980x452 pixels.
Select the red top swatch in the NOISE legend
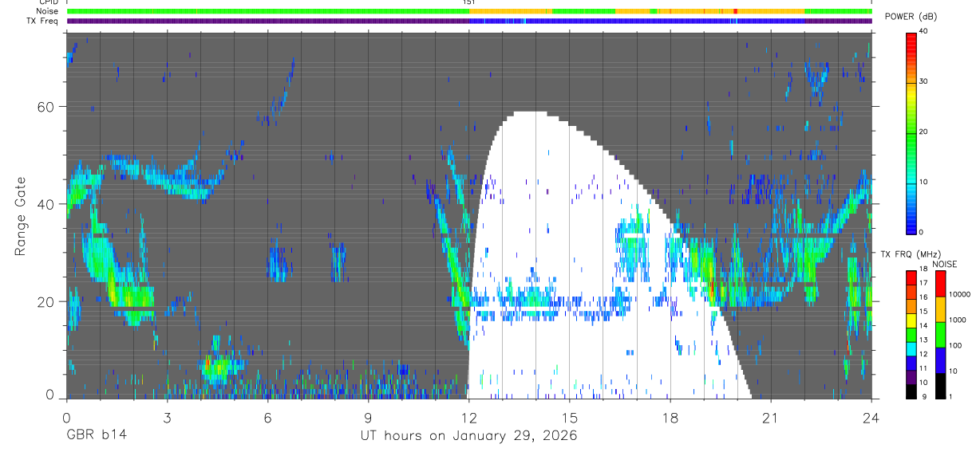(x=941, y=284)
